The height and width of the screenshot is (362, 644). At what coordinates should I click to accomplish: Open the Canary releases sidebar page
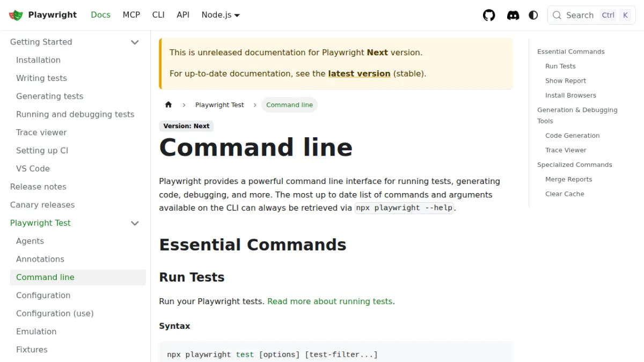coord(42,205)
